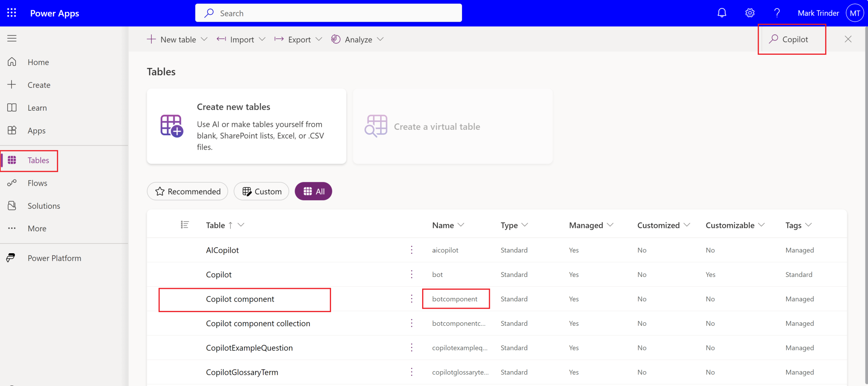Open the help menu
This screenshot has height=386, width=868.
point(777,13)
